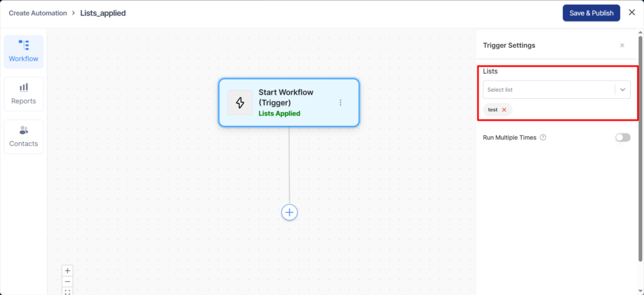Screen dimensions: 644x295
Task: Zoom in on the workflow canvas
Action: click(x=68, y=270)
